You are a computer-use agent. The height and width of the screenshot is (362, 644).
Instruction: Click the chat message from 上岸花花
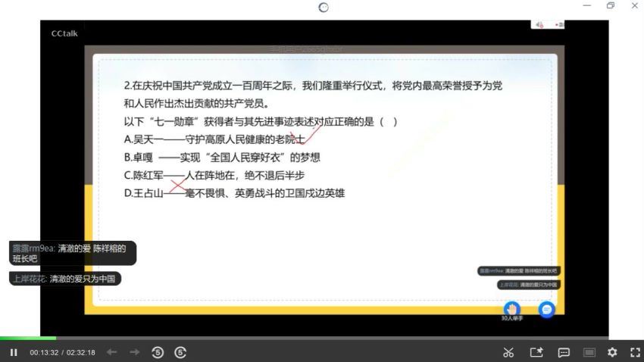point(65,279)
